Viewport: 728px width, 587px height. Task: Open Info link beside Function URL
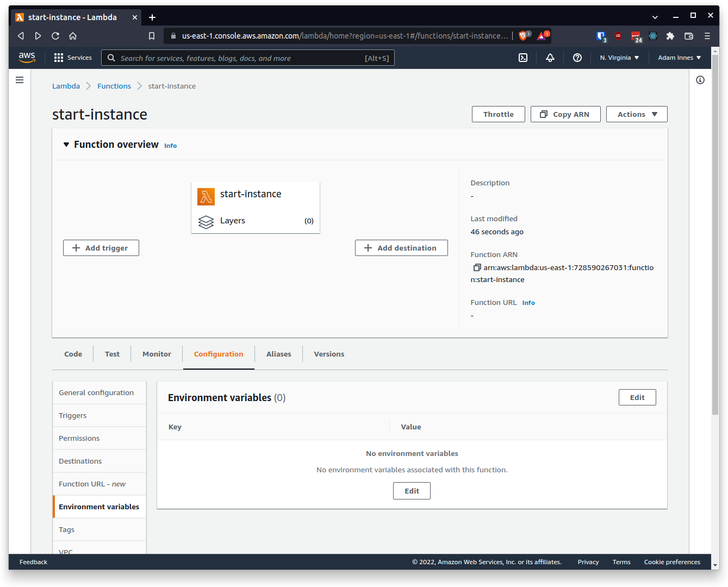pos(528,303)
